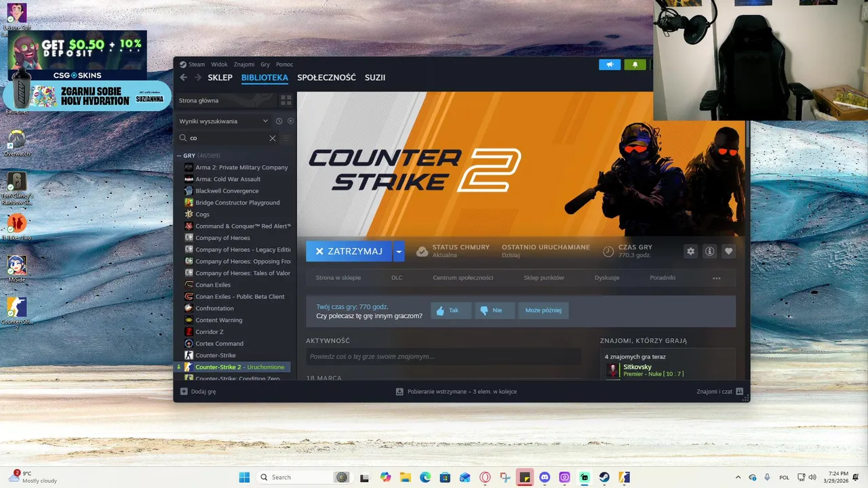Switch library to grid collections view icon
Viewport: 868px width, 488px height.
coord(286,100)
